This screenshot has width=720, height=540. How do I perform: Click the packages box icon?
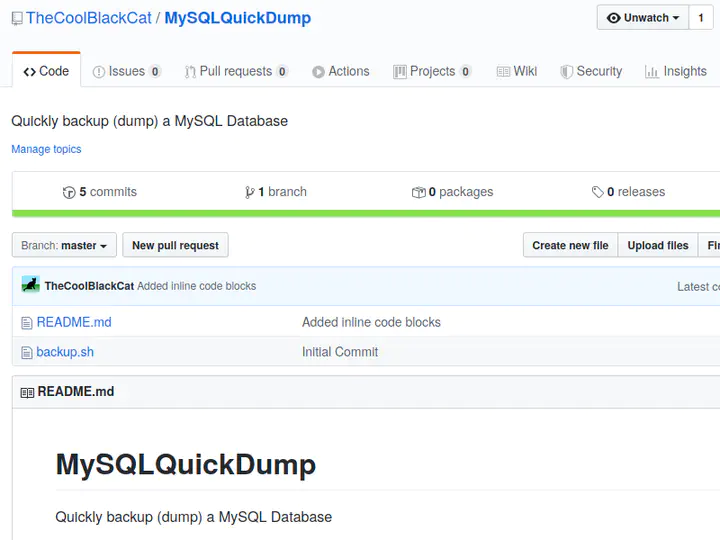tap(418, 192)
